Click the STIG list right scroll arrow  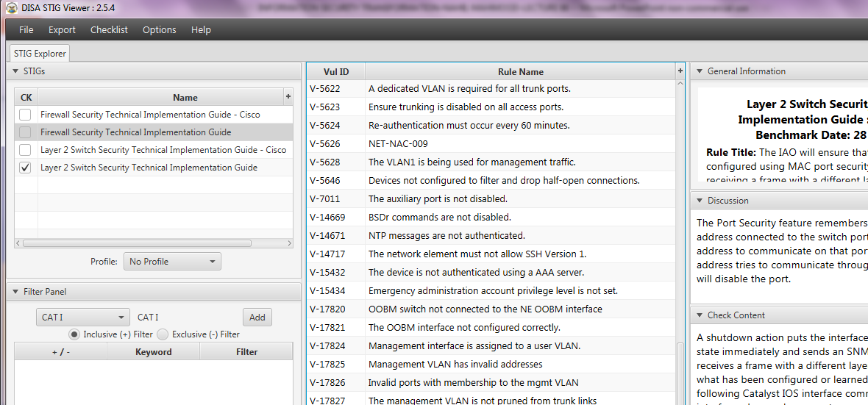point(289,243)
